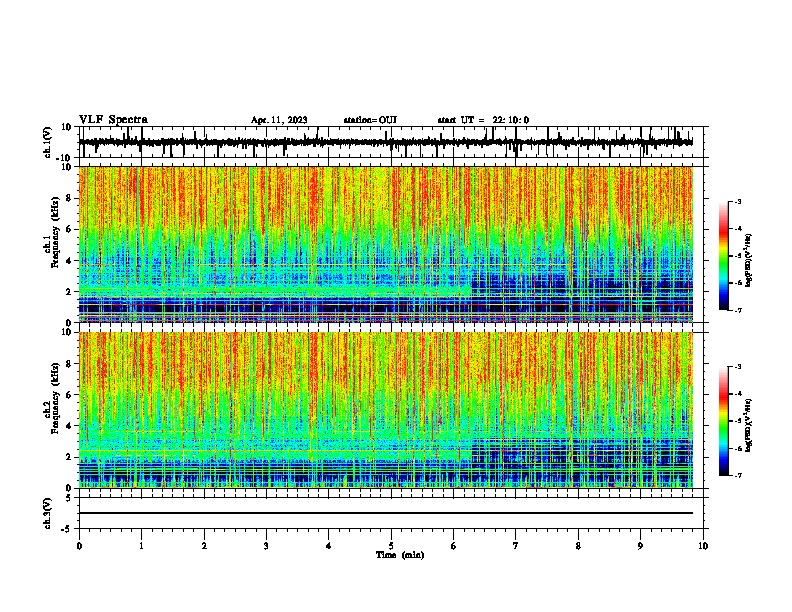Click tick label 4 on Time axis

(329, 546)
